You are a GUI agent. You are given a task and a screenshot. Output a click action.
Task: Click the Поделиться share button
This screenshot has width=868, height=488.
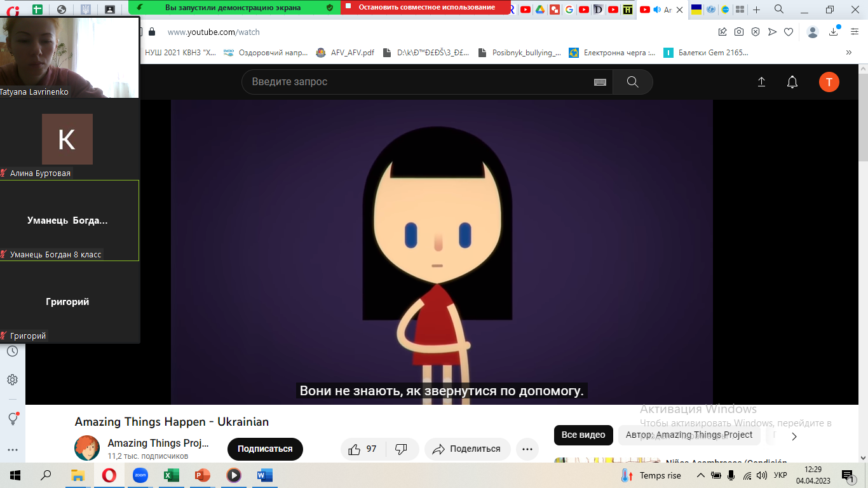467,449
